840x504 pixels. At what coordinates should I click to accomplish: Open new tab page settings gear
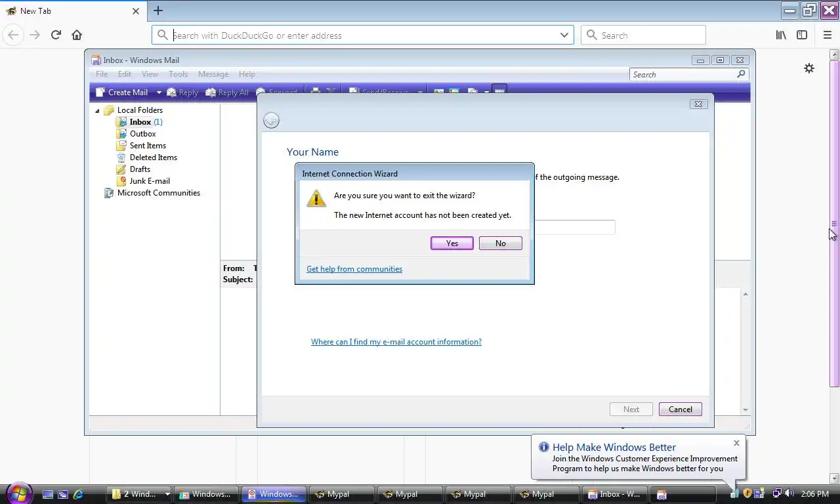click(x=809, y=68)
